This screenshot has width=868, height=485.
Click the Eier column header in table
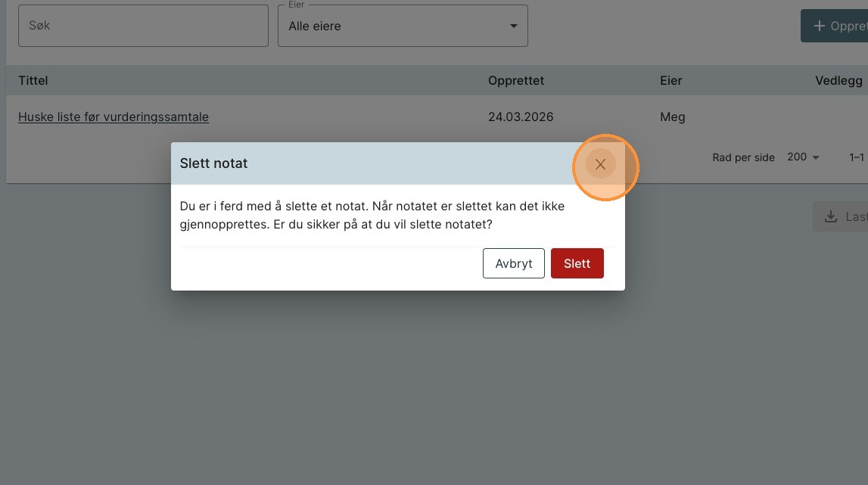coord(670,80)
